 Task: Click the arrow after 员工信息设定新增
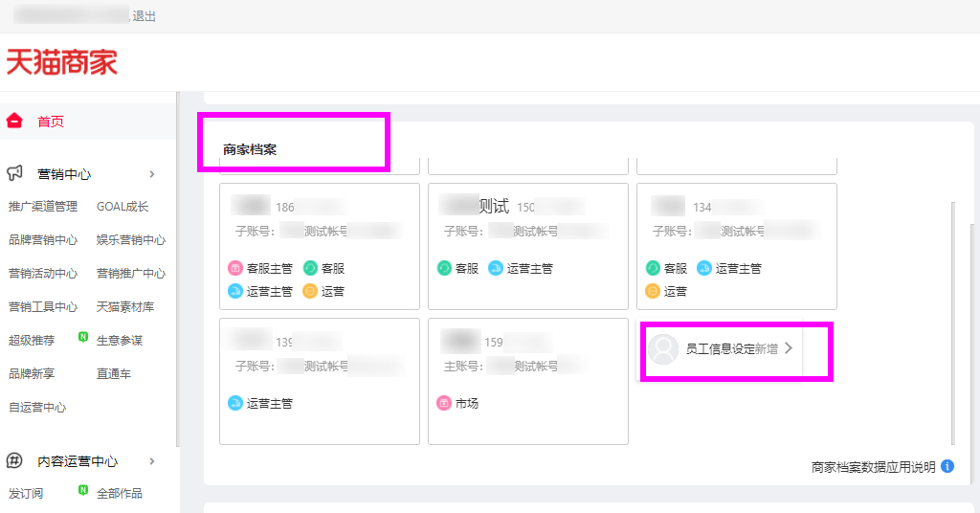(789, 348)
